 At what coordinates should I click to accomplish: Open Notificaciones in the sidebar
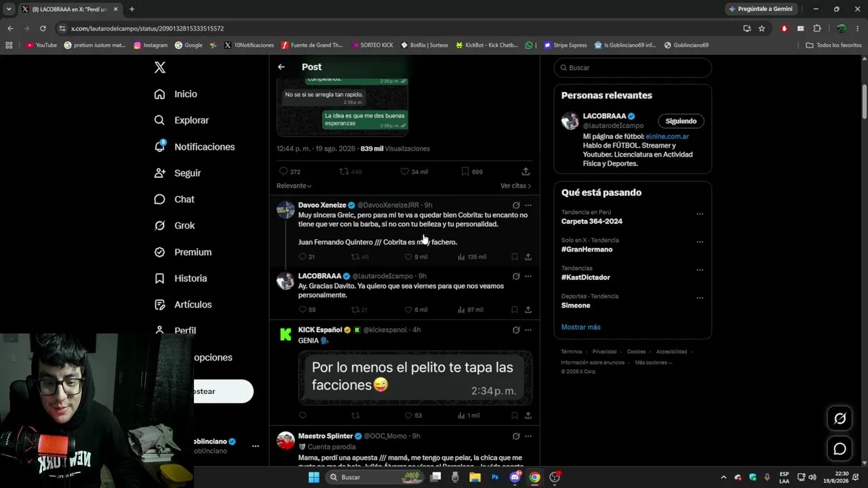[194, 147]
